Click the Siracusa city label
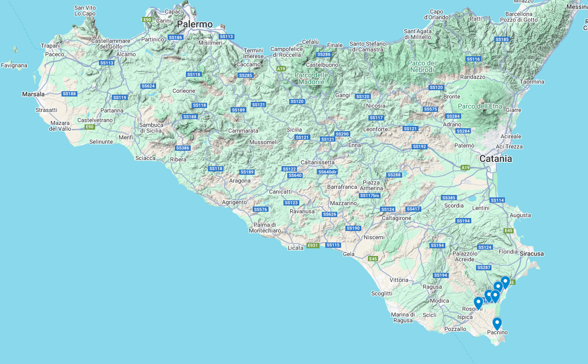Image resolution: width=588 pixels, height=364 pixels. click(x=532, y=253)
